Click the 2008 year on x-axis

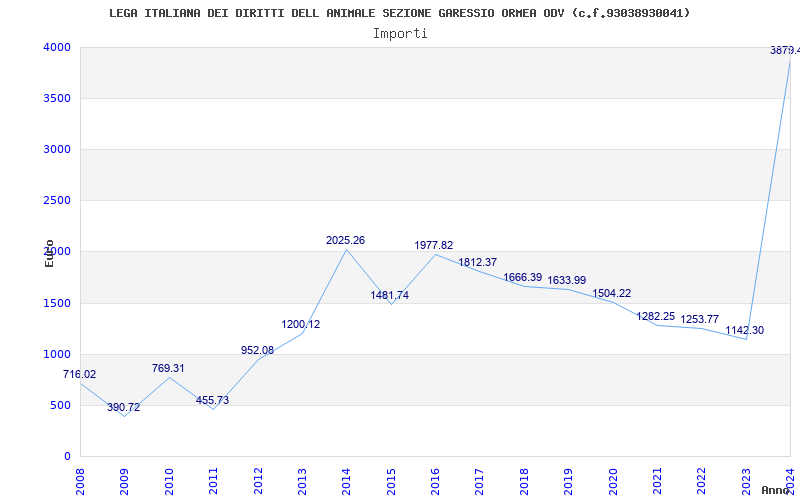(x=80, y=482)
